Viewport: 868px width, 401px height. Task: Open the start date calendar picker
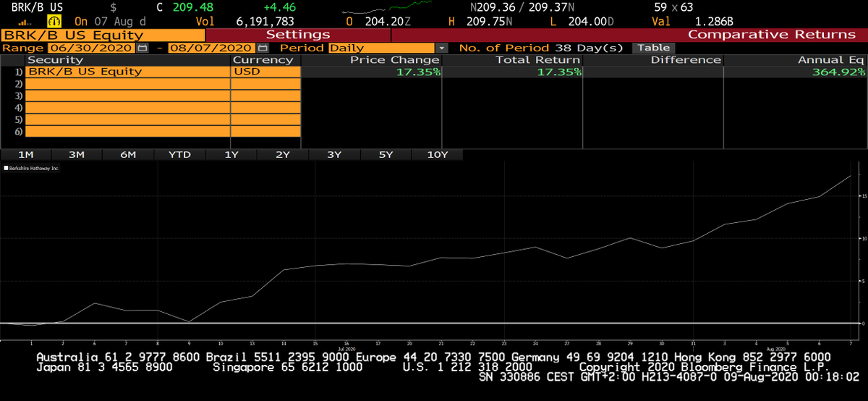coord(142,48)
